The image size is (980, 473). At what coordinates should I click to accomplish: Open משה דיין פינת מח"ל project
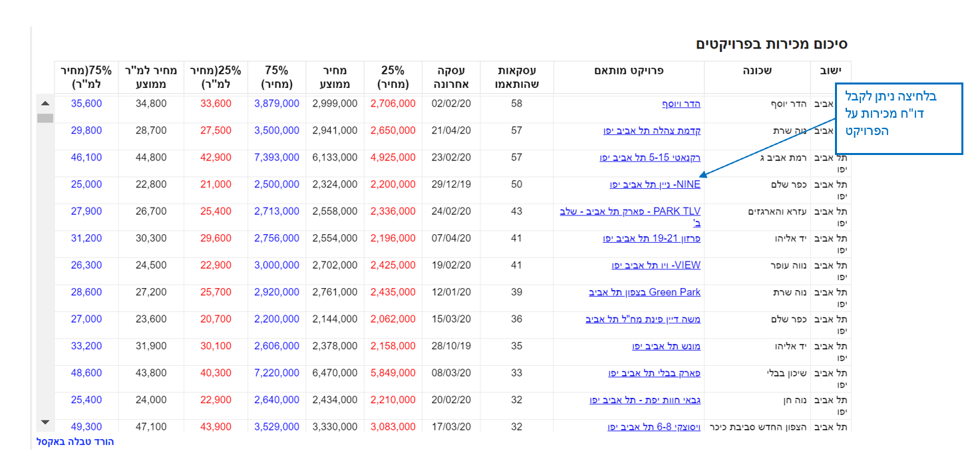(x=643, y=319)
